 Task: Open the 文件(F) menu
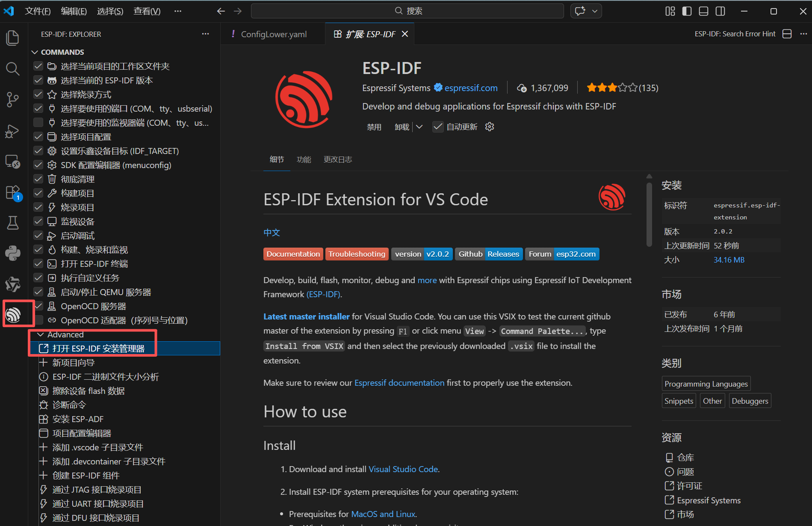tap(38, 11)
